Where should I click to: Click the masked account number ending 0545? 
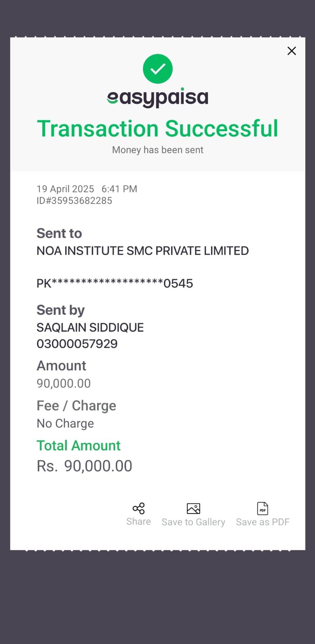click(115, 283)
